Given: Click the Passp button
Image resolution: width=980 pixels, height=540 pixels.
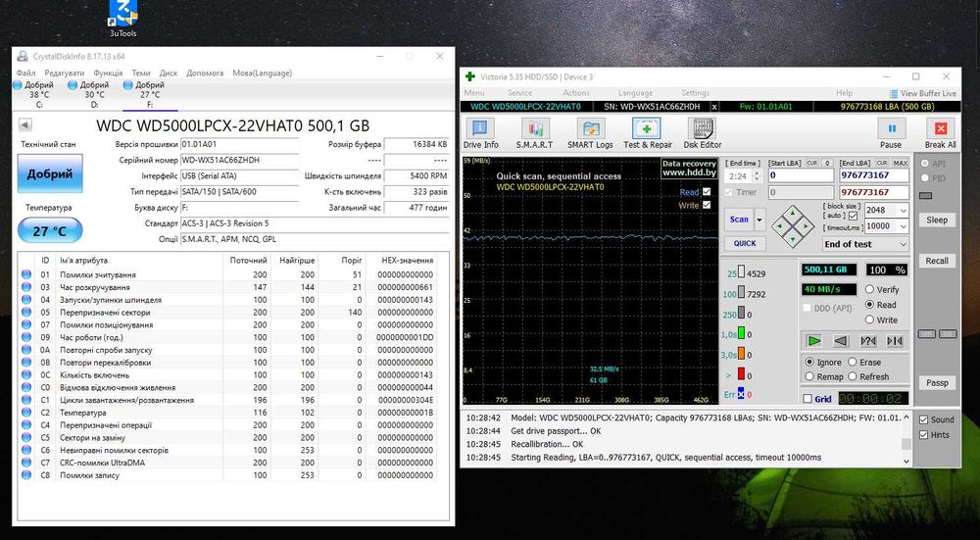Looking at the screenshot, I should (937, 382).
